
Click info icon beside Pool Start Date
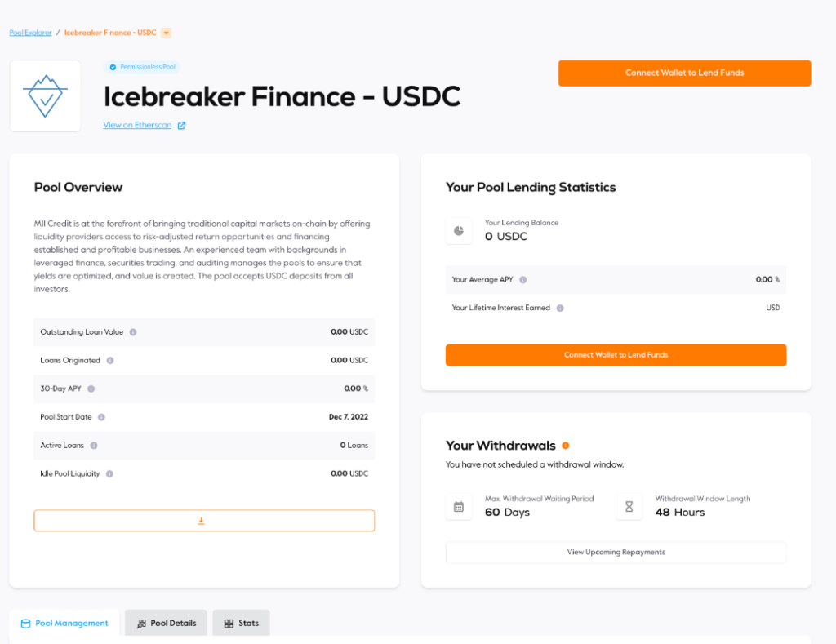click(101, 417)
